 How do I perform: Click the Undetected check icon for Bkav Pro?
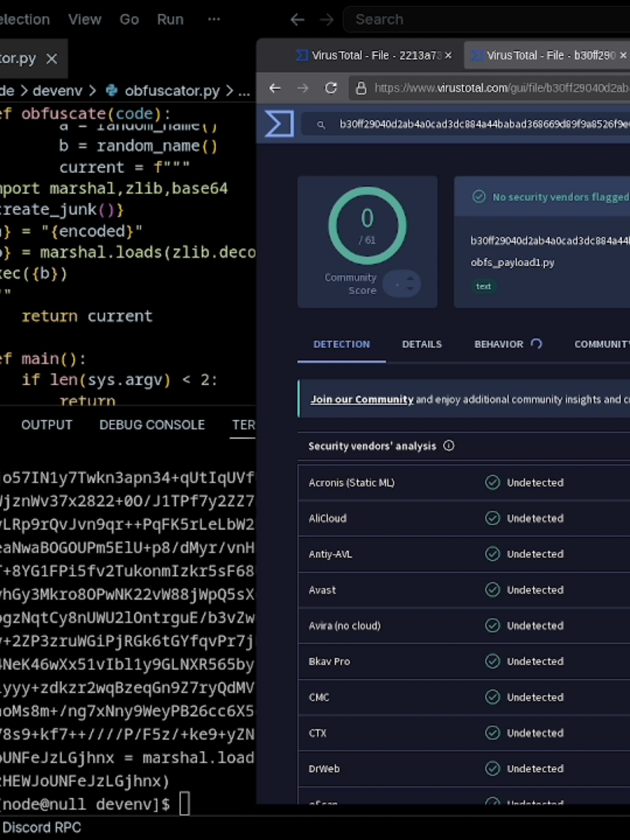click(493, 661)
